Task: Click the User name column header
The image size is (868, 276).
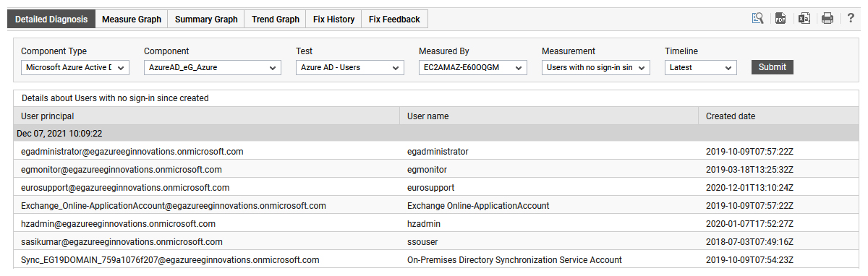Action: pos(549,116)
